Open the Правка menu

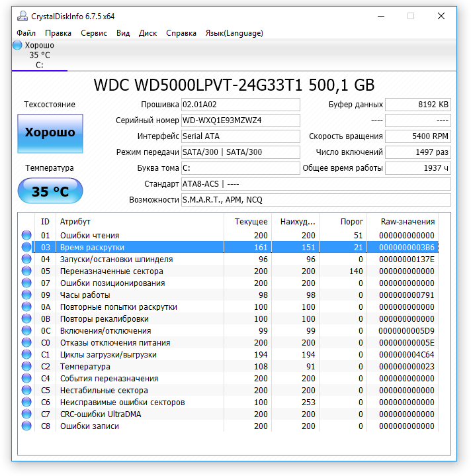tap(58, 33)
